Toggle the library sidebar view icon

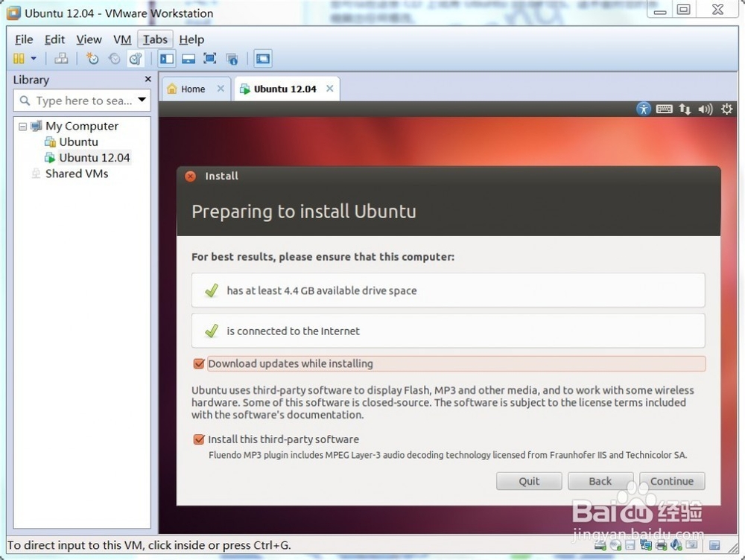[x=167, y=58]
